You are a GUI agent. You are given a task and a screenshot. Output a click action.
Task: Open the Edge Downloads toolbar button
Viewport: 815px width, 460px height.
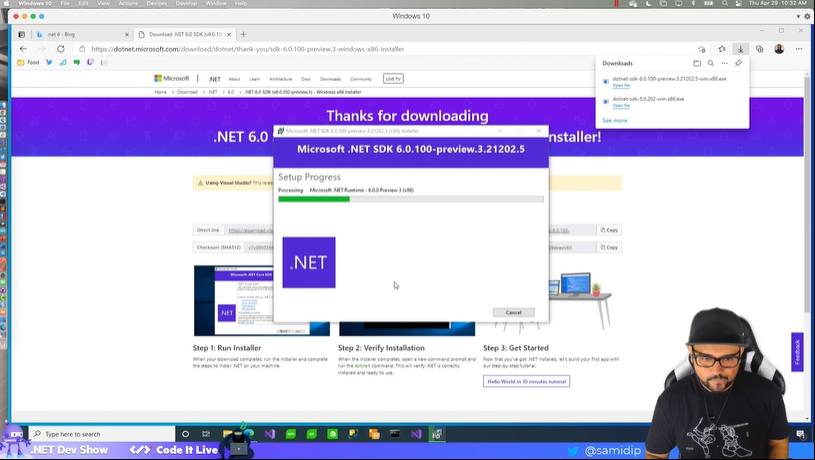(x=741, y=49)
